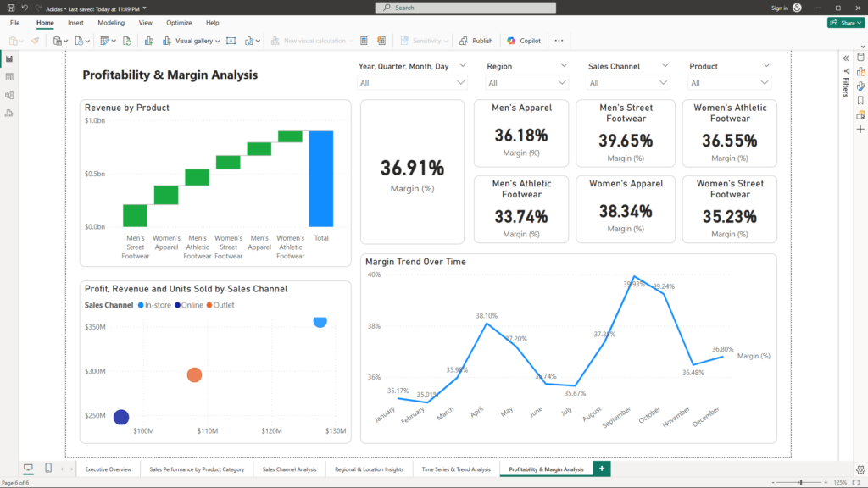The width and height of the screenshot is (868, 488).
Task: Switch to Table view in left sidebar
Action: (x=9, y=77)
